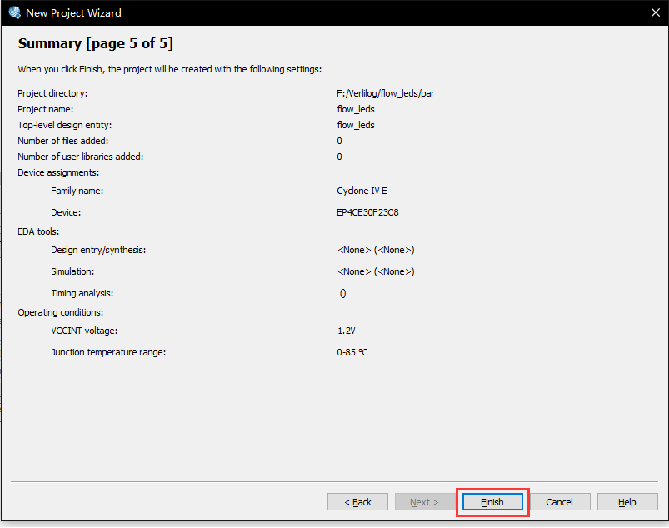Click the VCCINT voltage value 1.2V
The width and height of the screenshot is (669, 528).
346,331
